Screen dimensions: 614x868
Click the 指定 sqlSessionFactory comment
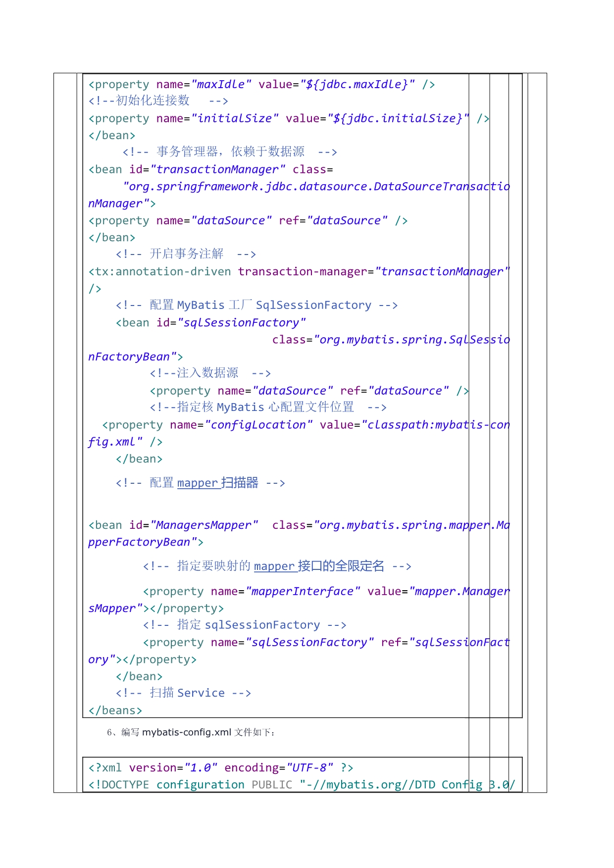coord(244,625)
